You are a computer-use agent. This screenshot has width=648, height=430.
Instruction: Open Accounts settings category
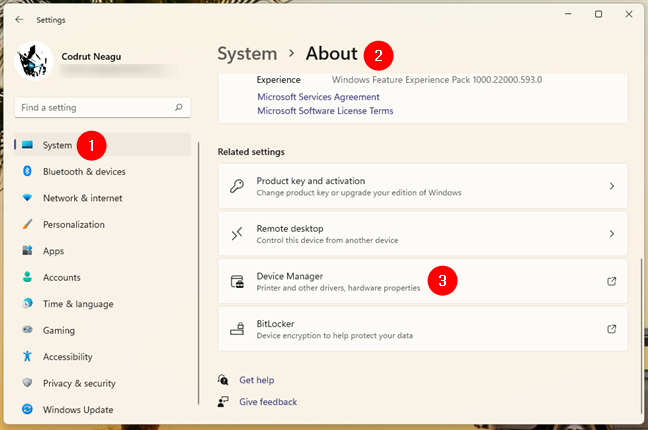pyautogui.click(x=102, y=277)
